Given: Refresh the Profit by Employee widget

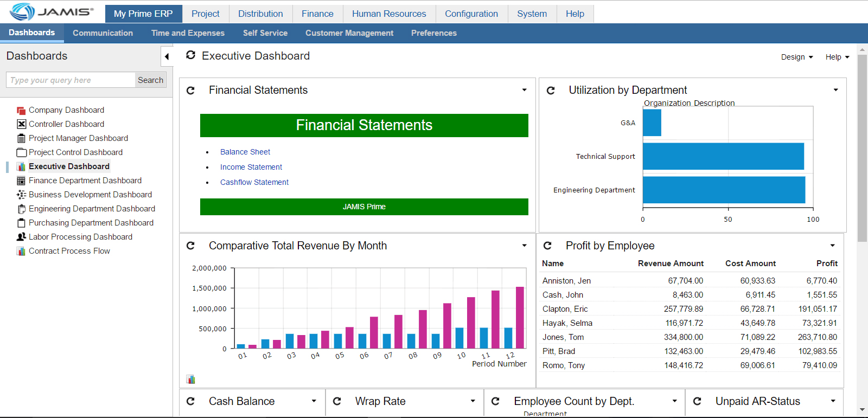Looking at the screenshot, I should pos(547,246).
